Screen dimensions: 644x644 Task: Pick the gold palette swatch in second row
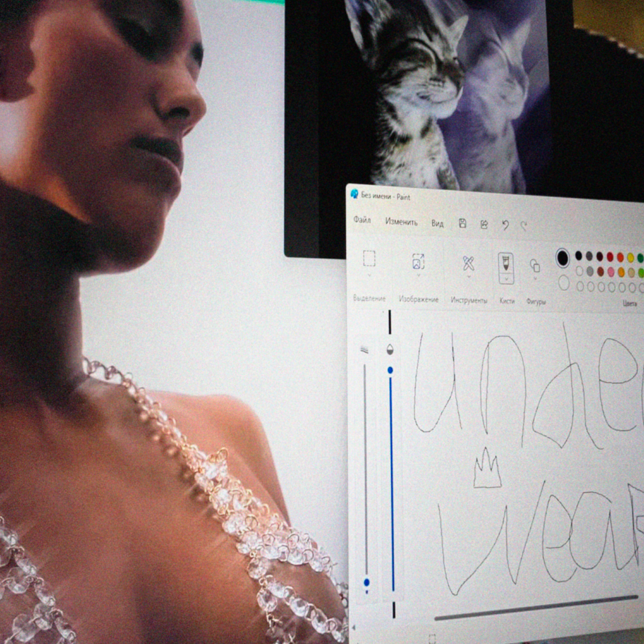pos(621,272)
